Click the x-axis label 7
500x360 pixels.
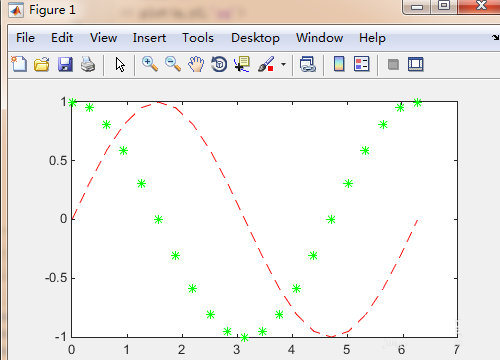pyautogui.click(x=457, y=350)
